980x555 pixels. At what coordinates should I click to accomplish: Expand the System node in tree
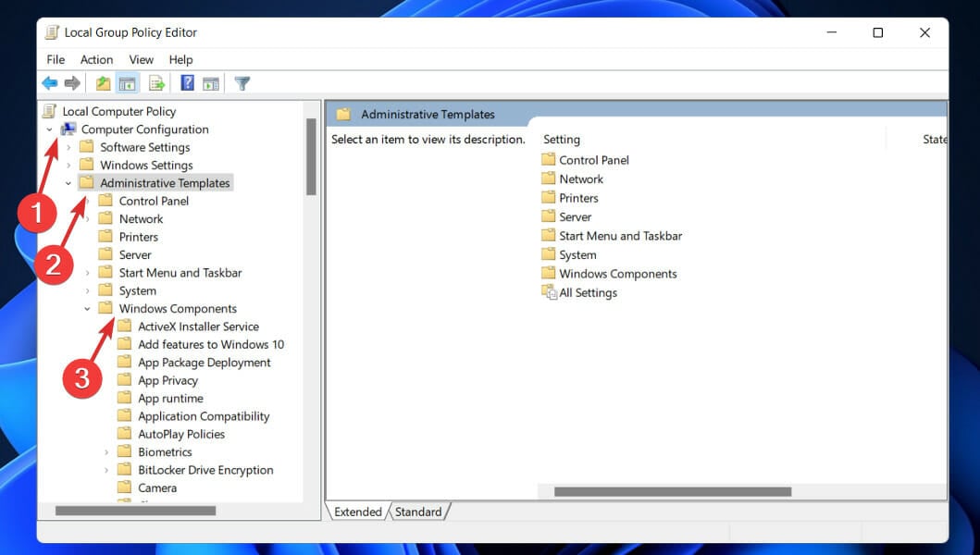[87, 290]
